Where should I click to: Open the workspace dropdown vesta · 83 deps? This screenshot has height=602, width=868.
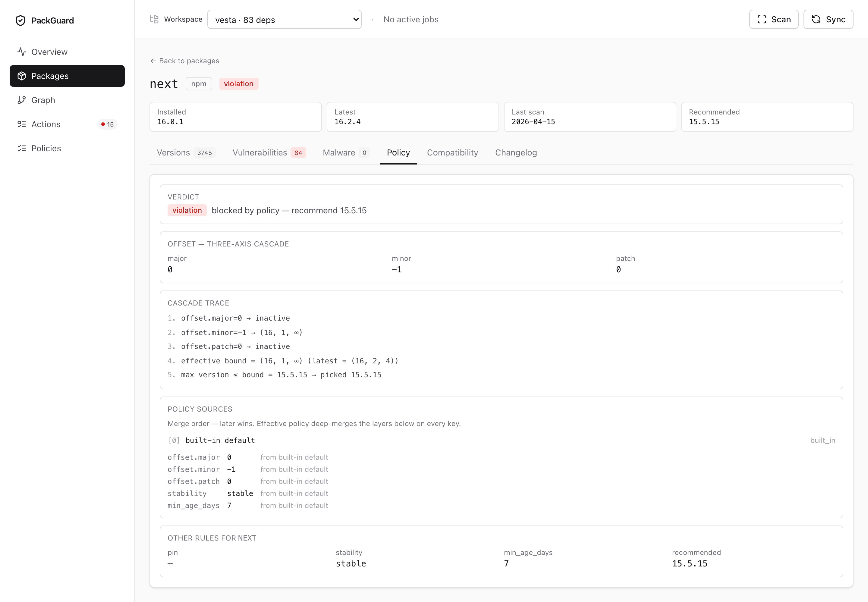tap(285, 19)
